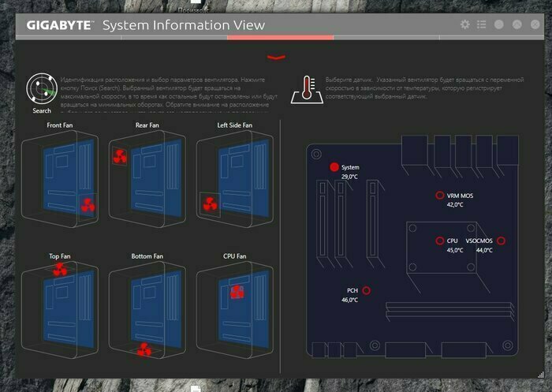Click the 'CPU Fan' label
Viewport: 552px width, 392px height.
click(235, 256)
